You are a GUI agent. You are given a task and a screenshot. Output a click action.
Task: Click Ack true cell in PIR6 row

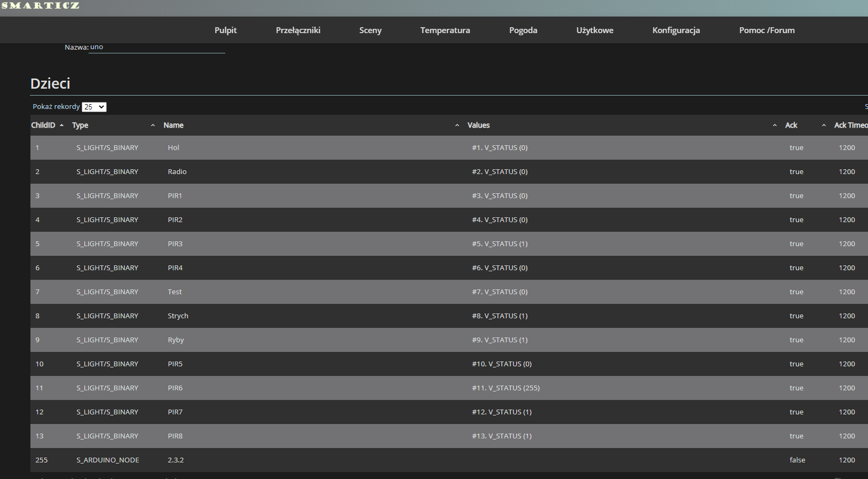pyautogui.click(x=796, y=388)
